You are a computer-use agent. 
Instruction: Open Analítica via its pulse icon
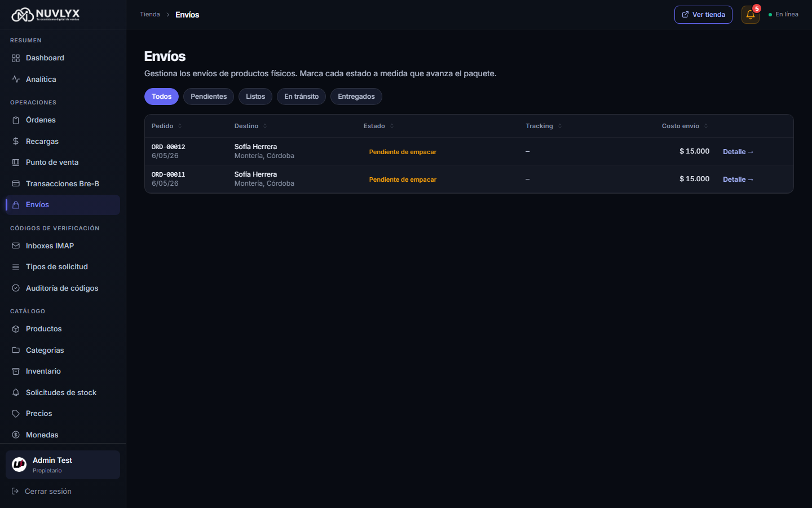16,79
